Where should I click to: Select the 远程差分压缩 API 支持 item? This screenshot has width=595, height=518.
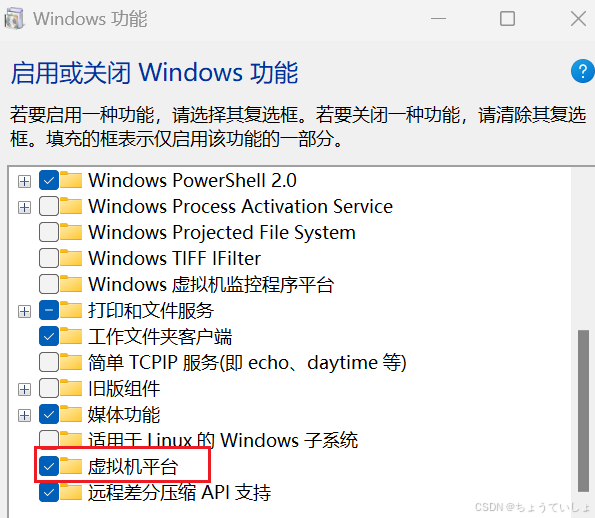point(179,493)
